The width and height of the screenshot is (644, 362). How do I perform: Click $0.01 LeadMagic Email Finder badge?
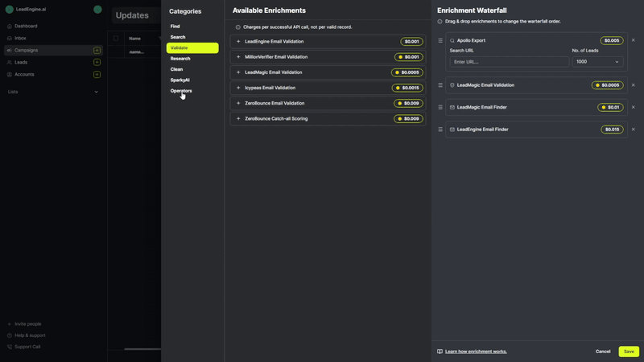pos(610,107)
